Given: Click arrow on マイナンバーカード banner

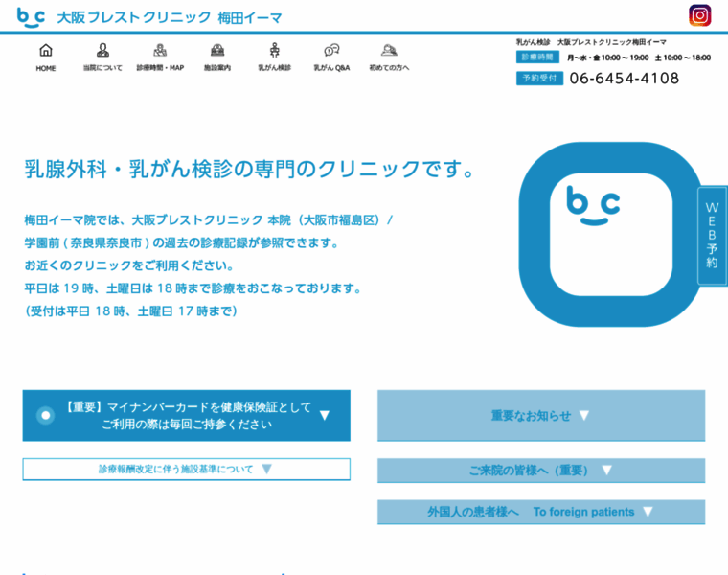Looking at the screenshot, I should click(x=325, y=415).
